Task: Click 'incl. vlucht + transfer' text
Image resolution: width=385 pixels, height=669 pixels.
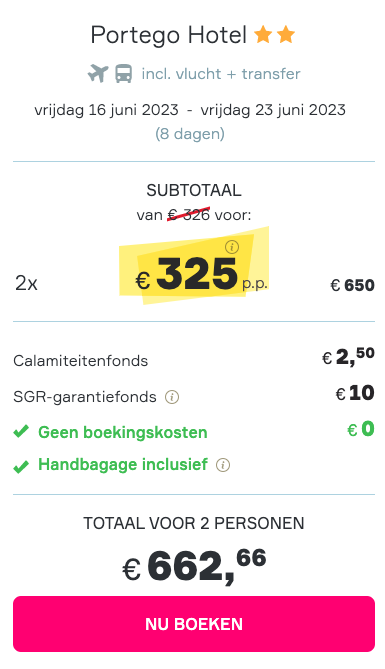Action: [x=221, y=74]
